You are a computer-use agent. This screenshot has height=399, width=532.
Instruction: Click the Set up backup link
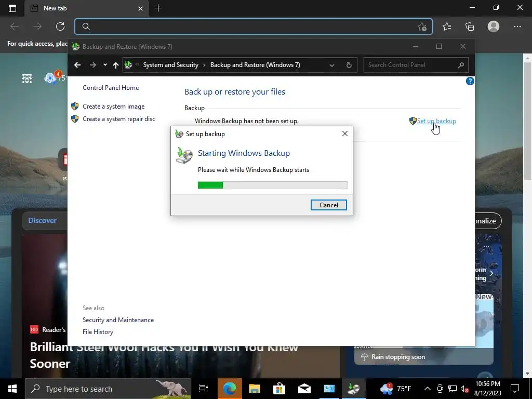436,121
